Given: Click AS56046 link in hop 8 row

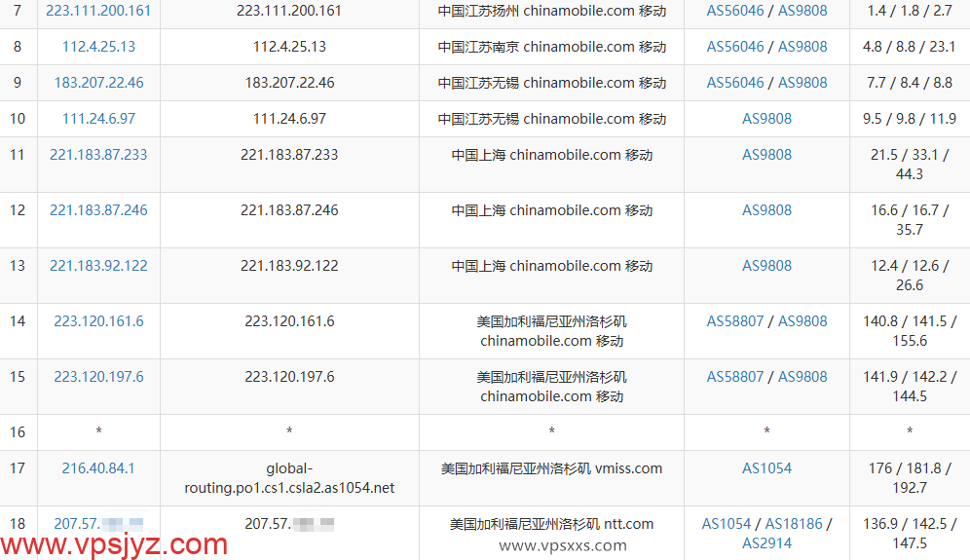Looking at the screenshot, I should coord(735,47).
